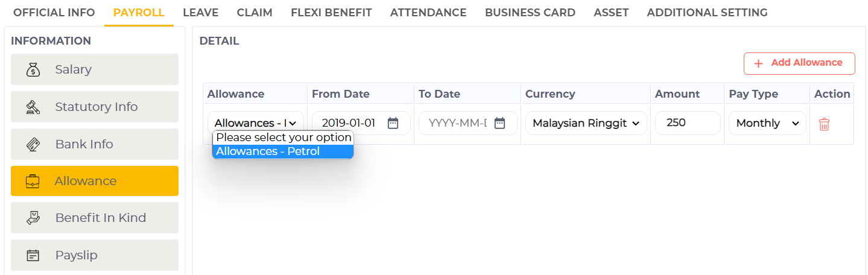Expand the Monthly pay type dropdown
Screen dimensions: 868x275
click(x=767, y=123)
